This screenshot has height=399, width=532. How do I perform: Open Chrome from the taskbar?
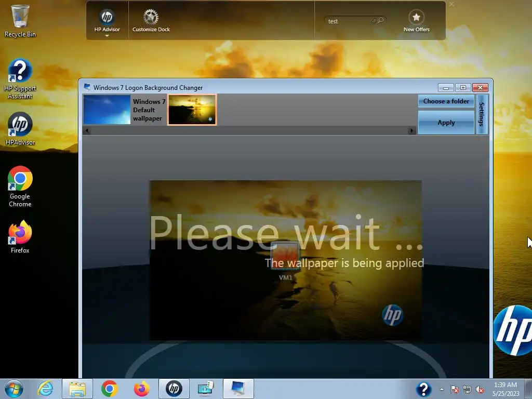click(x=109, y=389)
